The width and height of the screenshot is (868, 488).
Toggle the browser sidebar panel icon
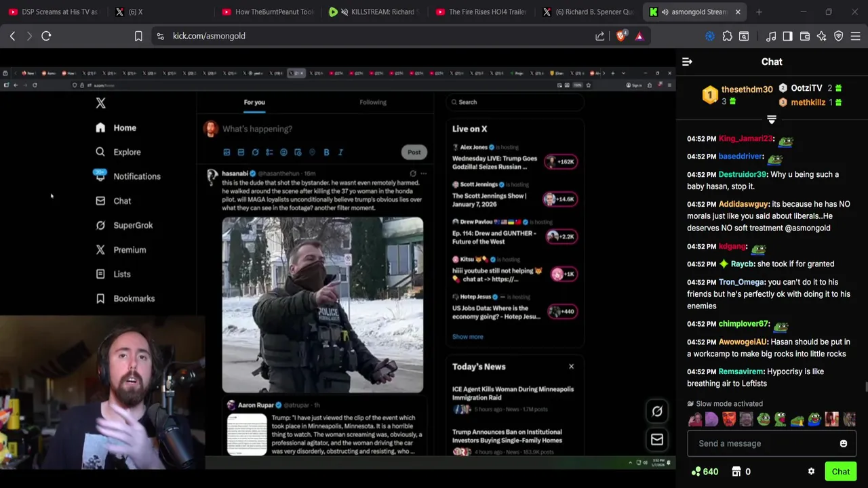pyautogui.click(x=787, y=36)
